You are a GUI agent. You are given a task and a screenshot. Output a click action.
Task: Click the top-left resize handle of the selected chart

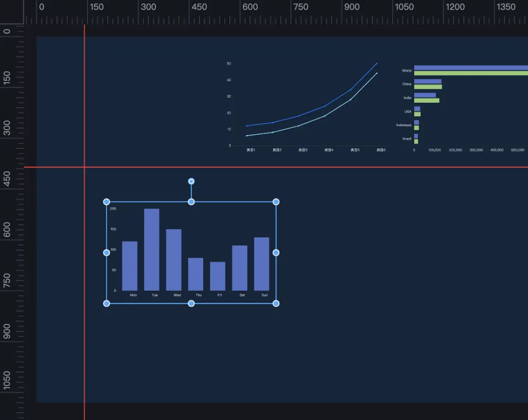point(106,202)
